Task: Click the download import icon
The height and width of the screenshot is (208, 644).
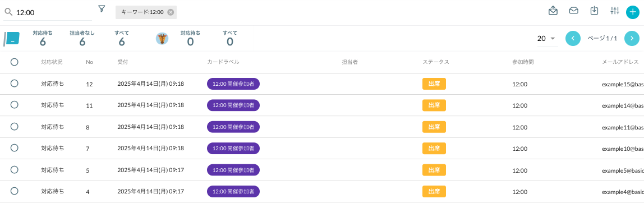Action: pos(594,11)
